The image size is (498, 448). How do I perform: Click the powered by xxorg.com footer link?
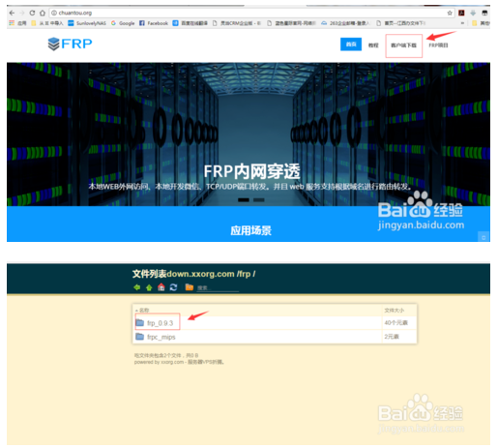[x=179, y=362]
